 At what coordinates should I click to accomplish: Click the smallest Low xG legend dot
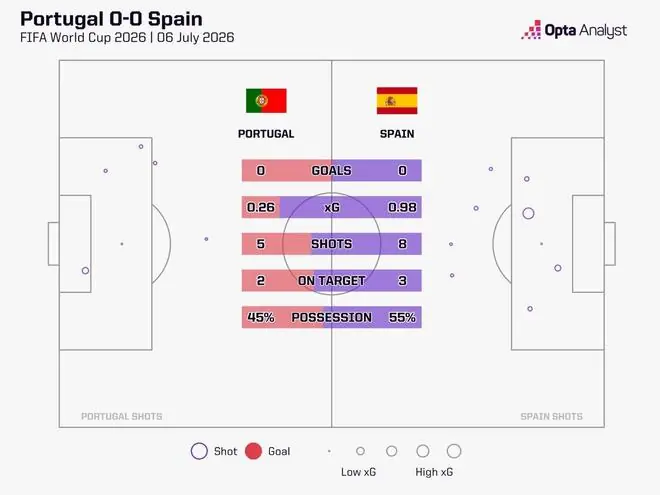329,451
